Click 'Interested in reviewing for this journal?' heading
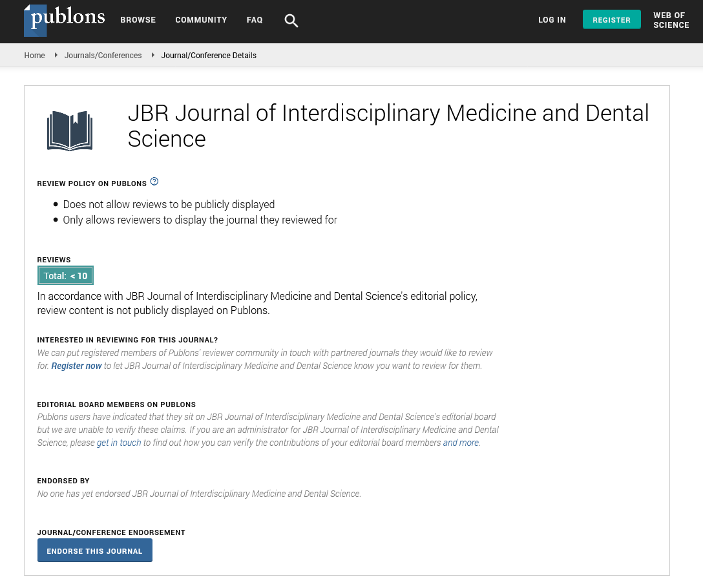The image size is (703, 588). (127, 340)
